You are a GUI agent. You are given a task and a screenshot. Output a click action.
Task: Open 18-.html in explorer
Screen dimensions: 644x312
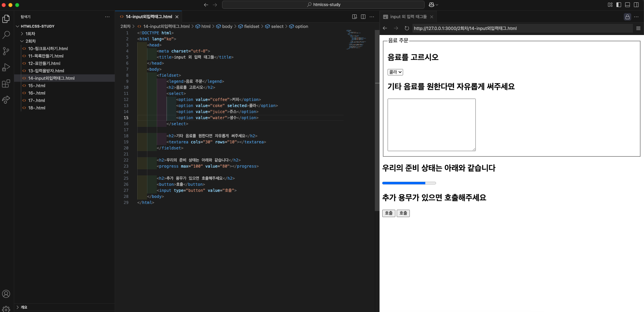tap(64, 108)
